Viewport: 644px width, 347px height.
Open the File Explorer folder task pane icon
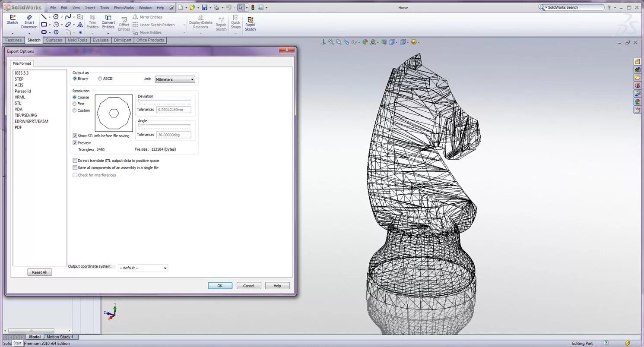637,78
